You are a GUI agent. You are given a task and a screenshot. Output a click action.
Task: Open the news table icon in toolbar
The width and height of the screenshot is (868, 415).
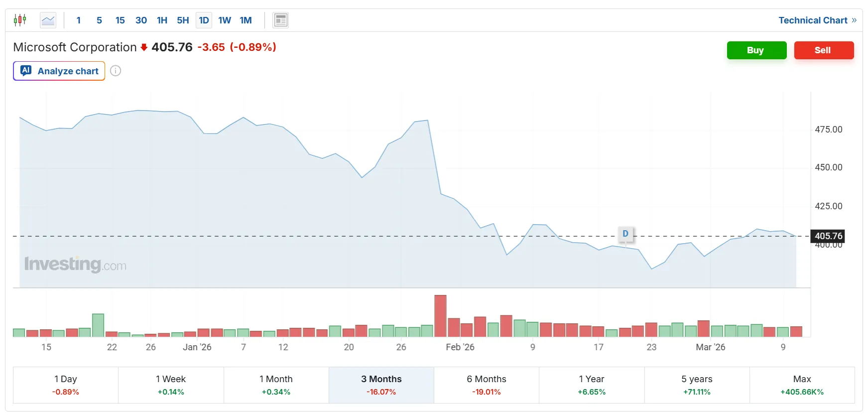click(281, 20)
